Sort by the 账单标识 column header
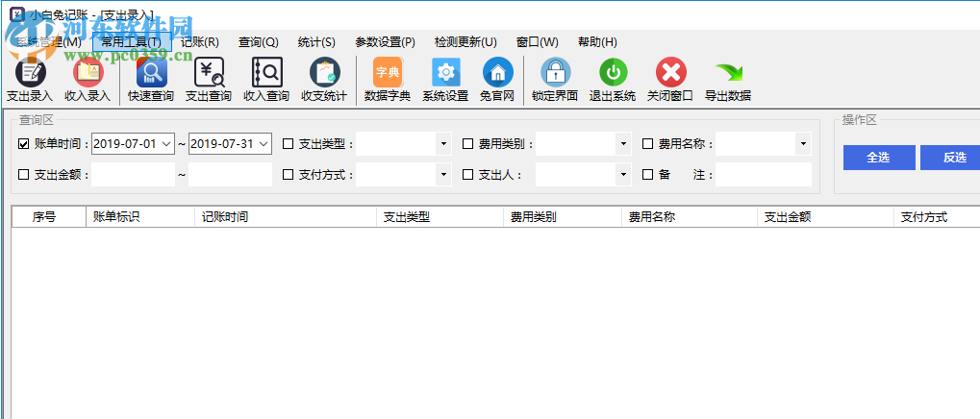Image resolution: width=980 pixels, height=419 pixels. pyautogui.click(x=140, y=217)
